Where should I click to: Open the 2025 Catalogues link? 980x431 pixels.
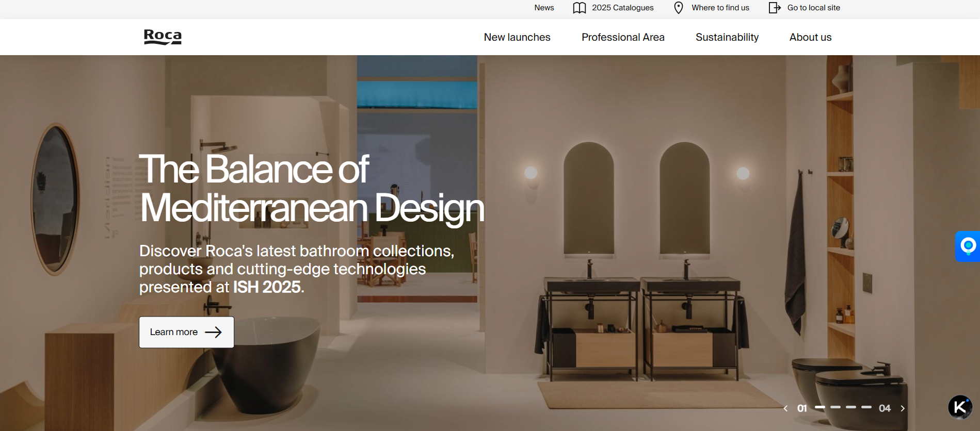point(622,8)
